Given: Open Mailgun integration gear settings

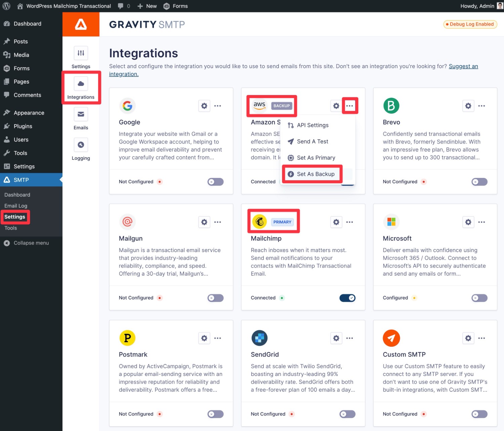Looking at the screenshot, I should tap(204, 222).
